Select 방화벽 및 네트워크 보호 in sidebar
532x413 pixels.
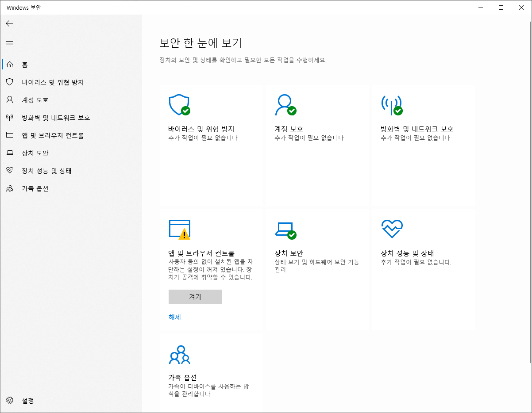click(x=56, y=118)
